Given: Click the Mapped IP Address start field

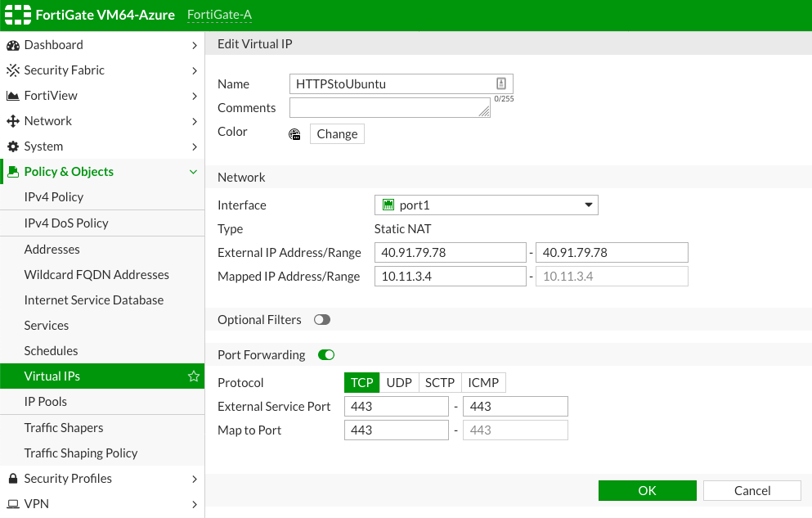Looking at the screenshot, I should click(451, 276).
